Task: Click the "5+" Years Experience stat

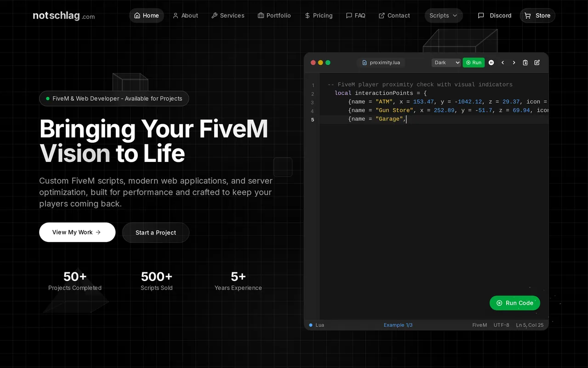Action: pyautogui.click(x=238, y=281)
